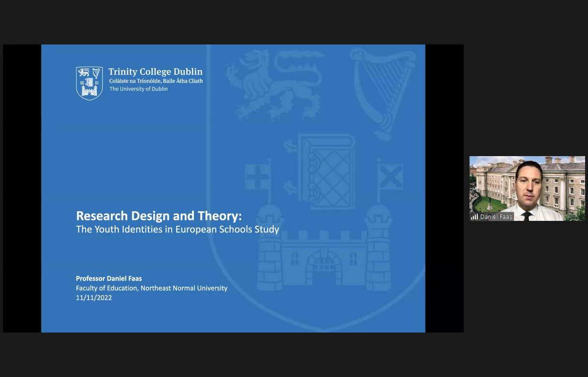Click the signal strength bars icon
Viewport: 588px width, 377px height.
coord(474,217)
